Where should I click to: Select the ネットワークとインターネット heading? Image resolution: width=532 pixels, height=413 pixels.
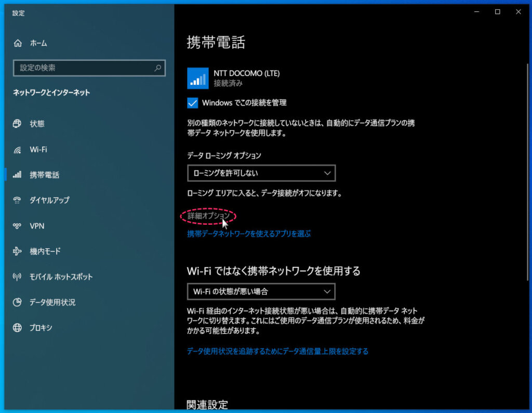[50, 92]
